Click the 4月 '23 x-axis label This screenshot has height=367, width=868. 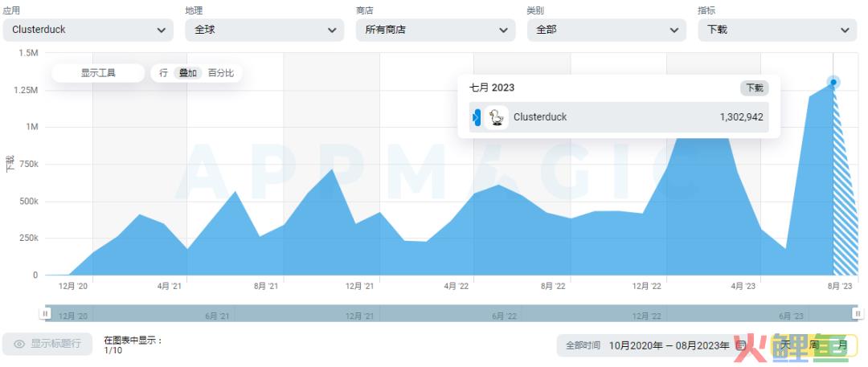coord(743,286)
